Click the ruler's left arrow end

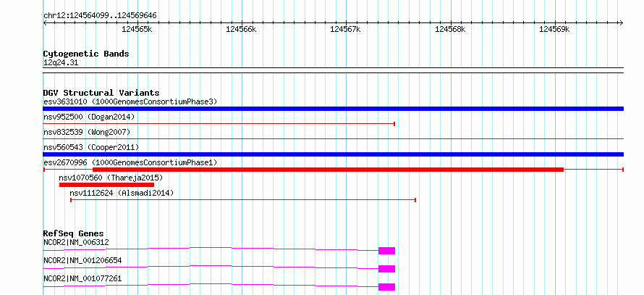point(46,22)
